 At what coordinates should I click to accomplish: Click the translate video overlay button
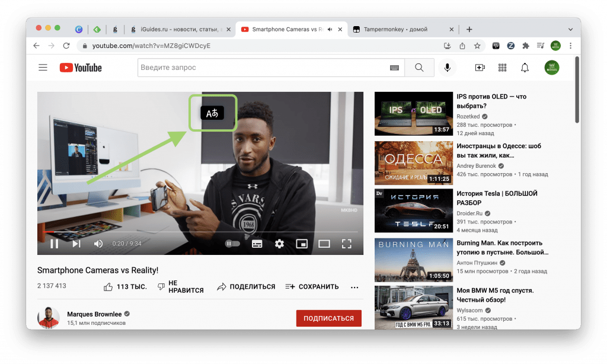click(x=212, y=113)
